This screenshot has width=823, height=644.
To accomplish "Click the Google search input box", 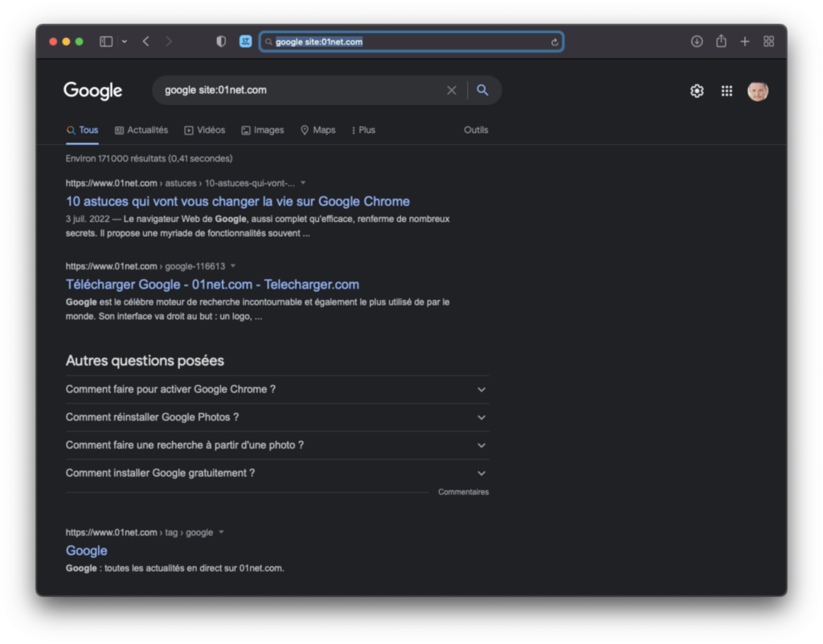I will tap(302, 90).
